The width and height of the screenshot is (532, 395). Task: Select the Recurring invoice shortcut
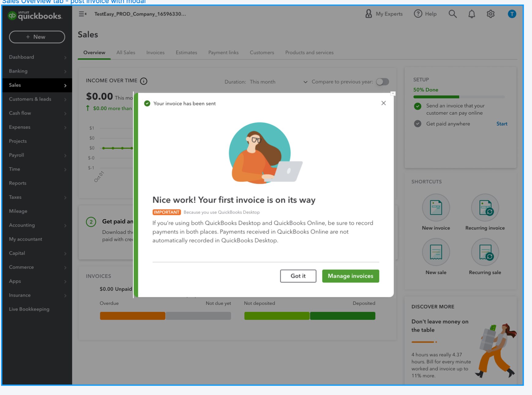[485, 207]
